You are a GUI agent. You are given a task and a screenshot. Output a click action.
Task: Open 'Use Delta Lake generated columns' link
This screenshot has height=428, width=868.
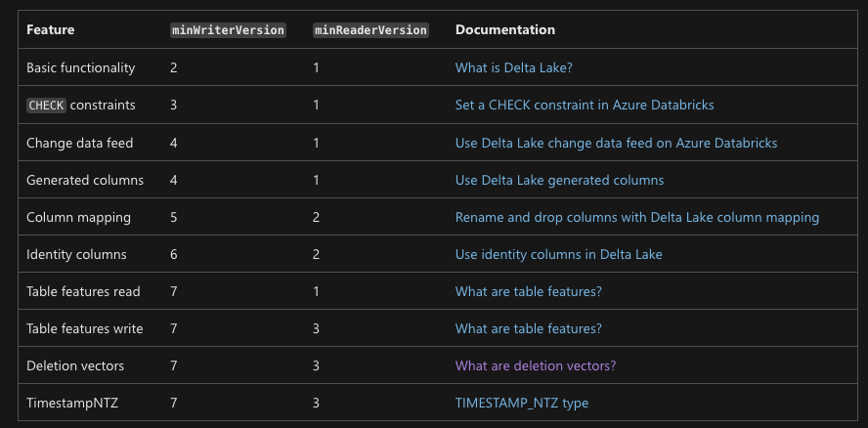[559, 180]
